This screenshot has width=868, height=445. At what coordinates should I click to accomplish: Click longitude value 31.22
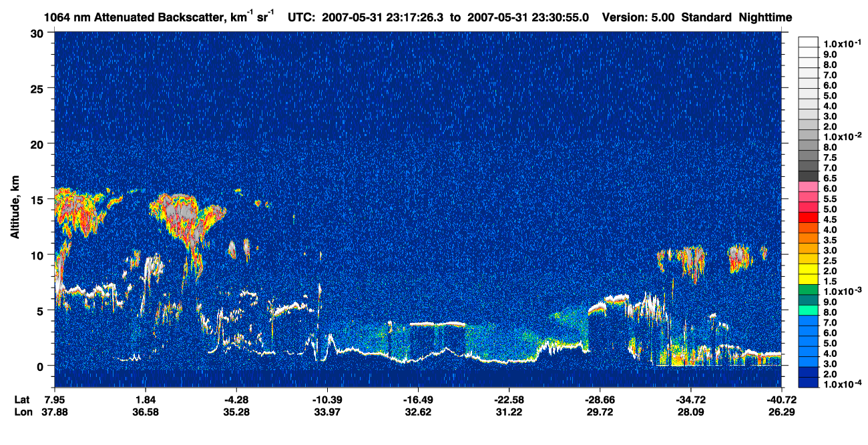tap(509, 412)
